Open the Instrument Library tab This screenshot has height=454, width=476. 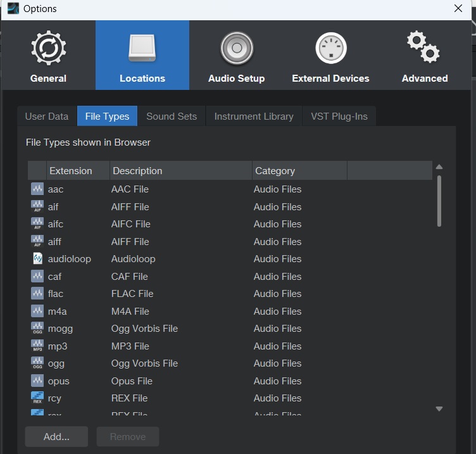pyautogui.click(x=254, y=117)
